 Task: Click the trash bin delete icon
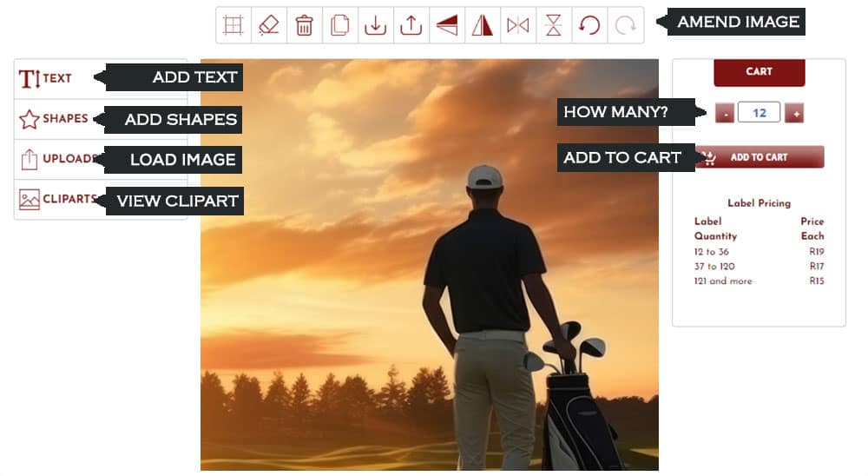point(305,25)
